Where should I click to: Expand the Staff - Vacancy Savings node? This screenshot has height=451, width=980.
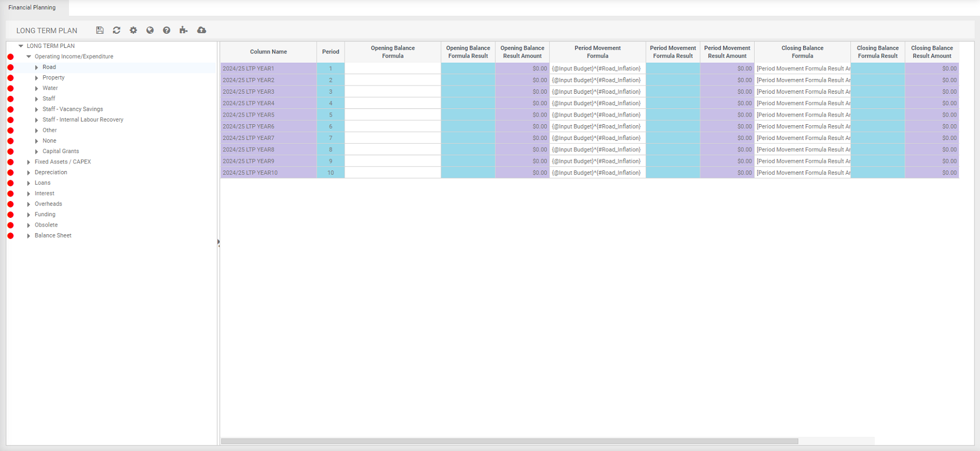click(36, 109)
